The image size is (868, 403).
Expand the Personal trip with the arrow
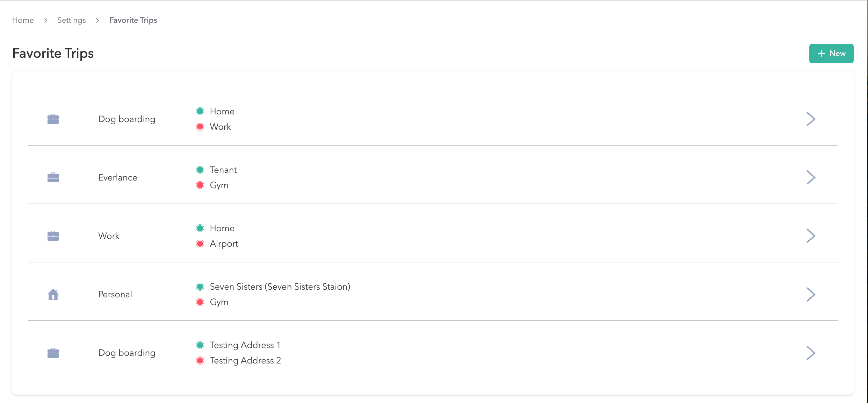pos(811,294)
